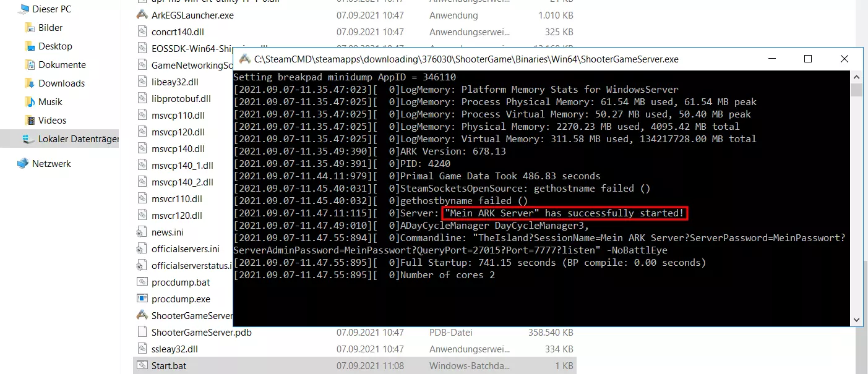Image resolution: width=868 pixels, height=374 pixels.
Task: Select ssleay32.dll in the file list
Action: click(174, 349)
